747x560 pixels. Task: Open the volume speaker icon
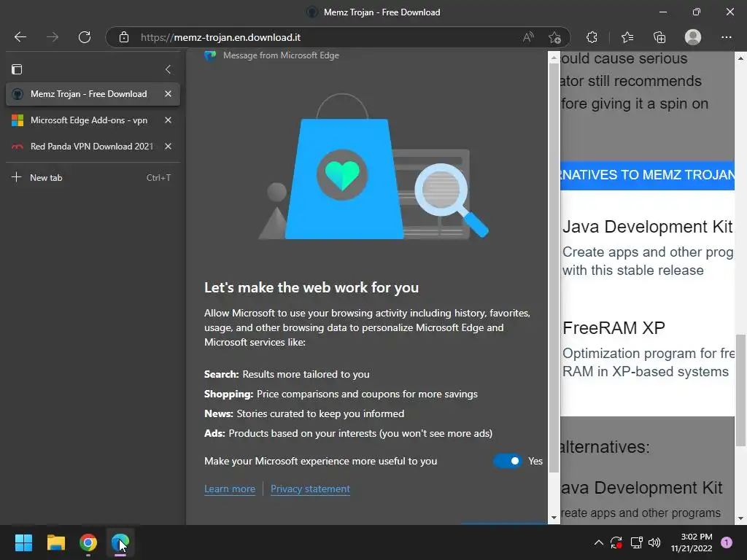654,542
